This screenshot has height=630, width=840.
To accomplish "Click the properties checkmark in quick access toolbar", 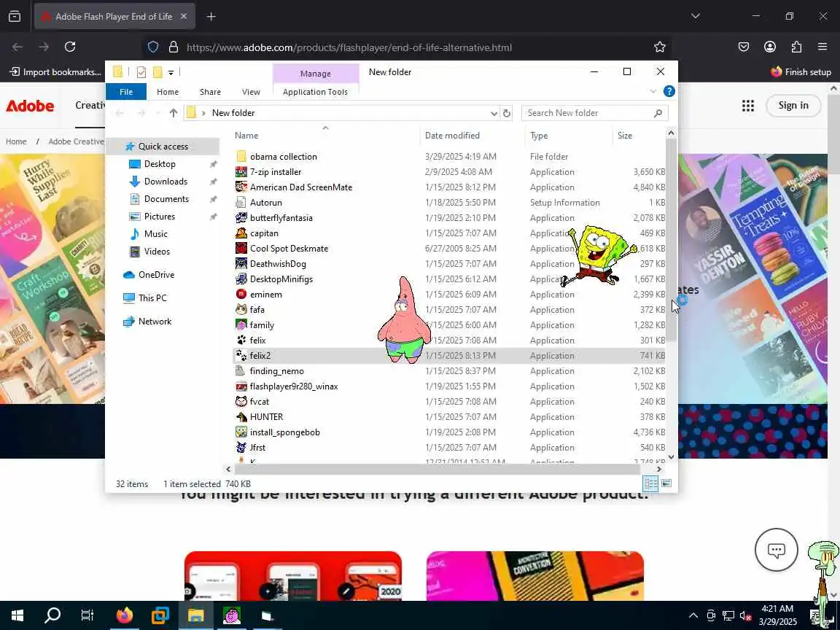I will tap(141, 71).
